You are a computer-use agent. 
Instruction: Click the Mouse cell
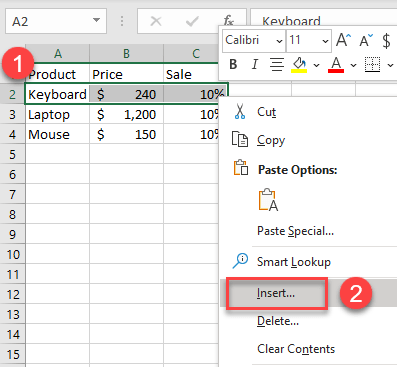click(x=58, y=134)
